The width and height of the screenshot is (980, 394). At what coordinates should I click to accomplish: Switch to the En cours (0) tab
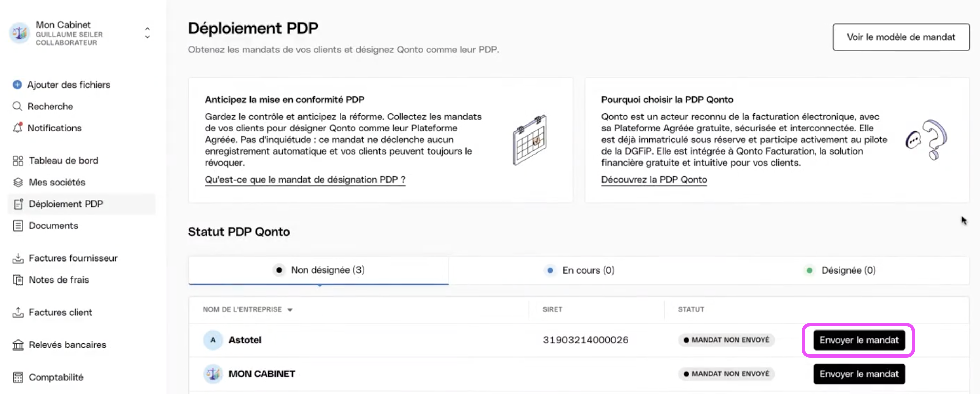click(x=579, y=270)
